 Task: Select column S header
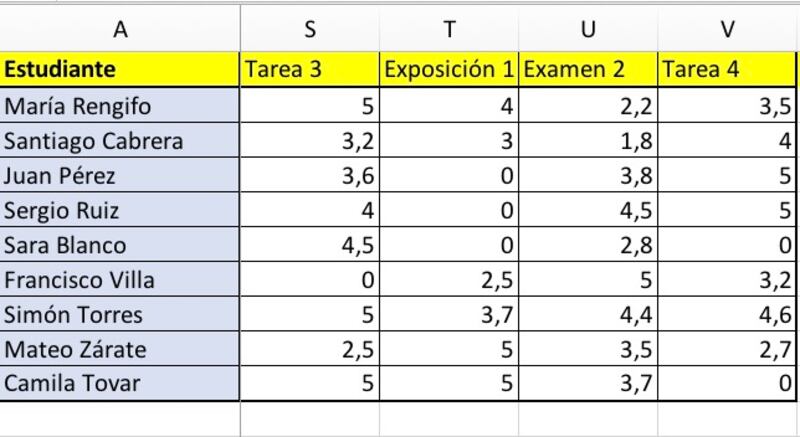pyautogui.click(x=310, y=29)
